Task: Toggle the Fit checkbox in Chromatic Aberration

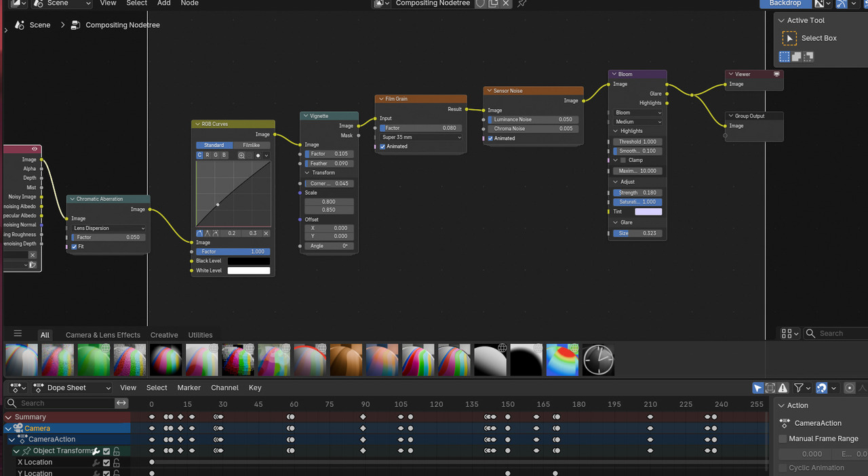Action: tap(75, 247)
